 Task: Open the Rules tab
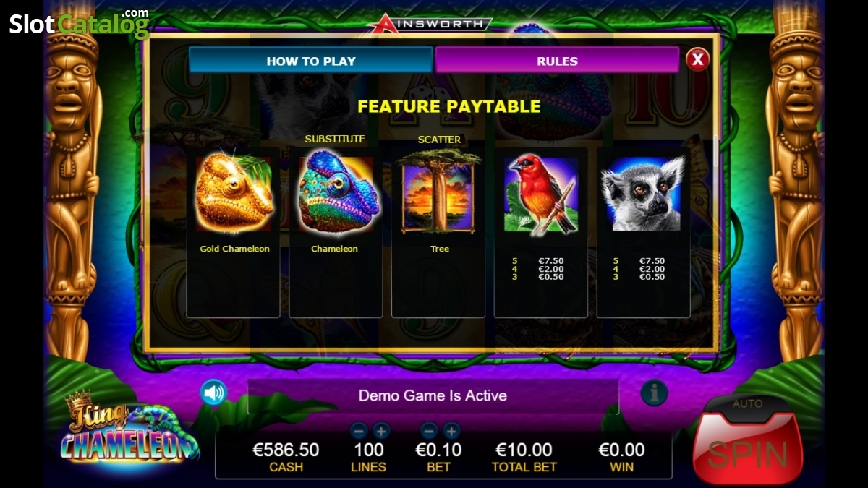557,61
